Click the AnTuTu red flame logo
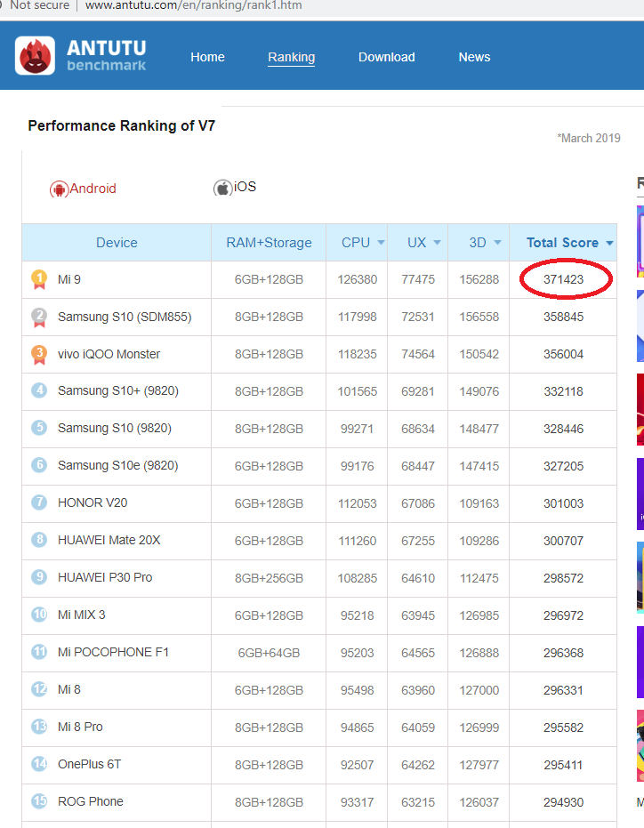 pyautogui.click(x=35, y=55)
